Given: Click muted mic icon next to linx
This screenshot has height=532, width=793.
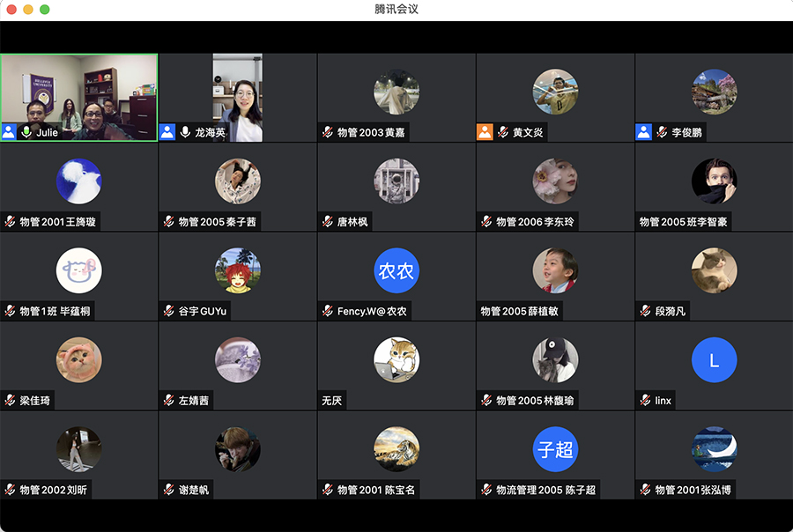Looking at the screenshot, I should 645,401.
